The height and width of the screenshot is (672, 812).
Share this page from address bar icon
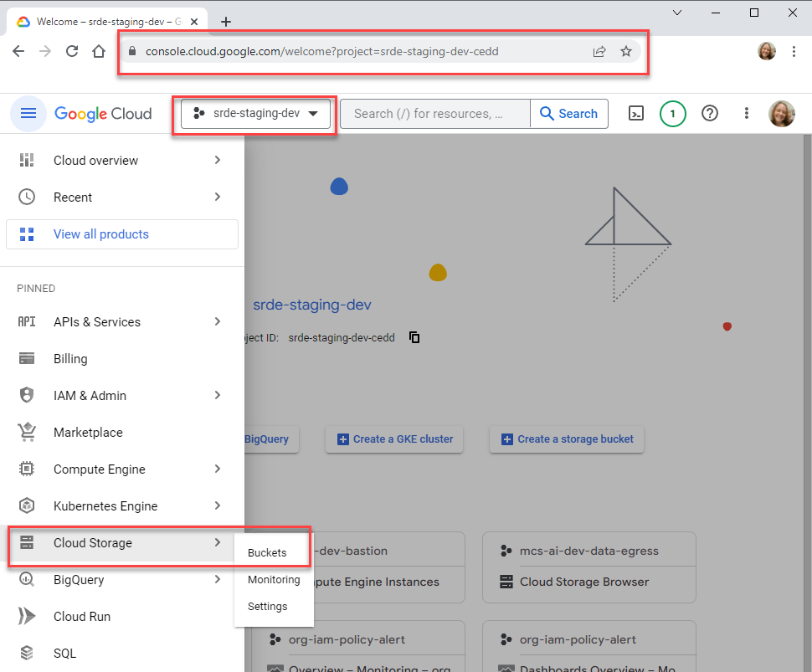(x=599, y=51)
